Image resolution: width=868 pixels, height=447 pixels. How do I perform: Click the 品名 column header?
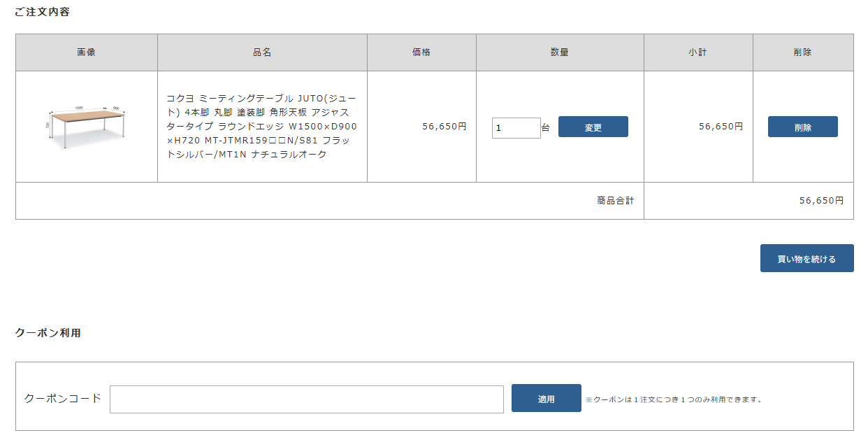(262, 52)
